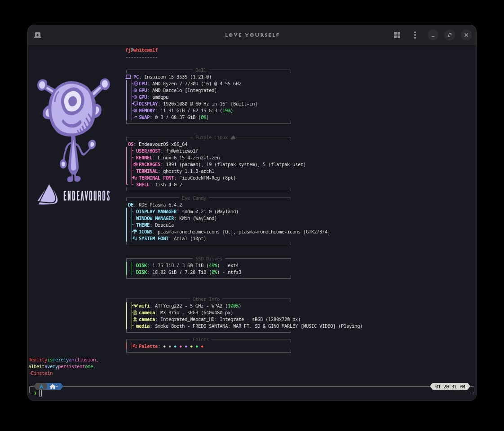Click the terminal name "ghostty 1.1.3-arch1"
The image size is (504, 431).
point(189,172)
